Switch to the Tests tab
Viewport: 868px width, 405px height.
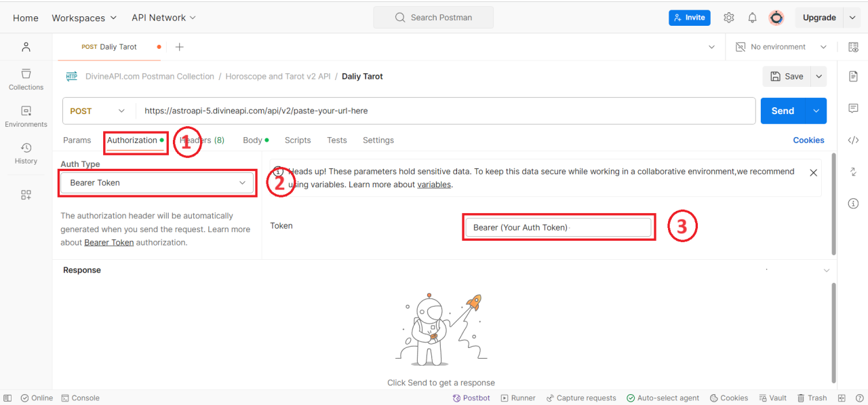(x=336, y=140)
